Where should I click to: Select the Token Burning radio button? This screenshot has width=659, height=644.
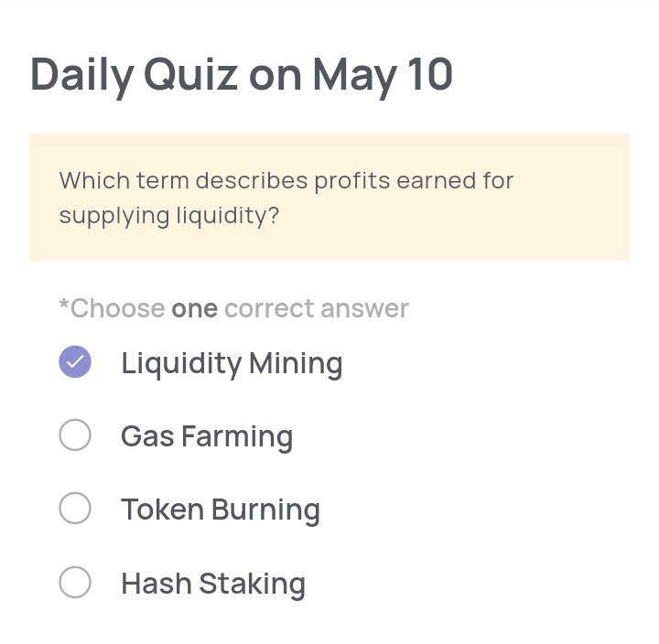[75, 508]
